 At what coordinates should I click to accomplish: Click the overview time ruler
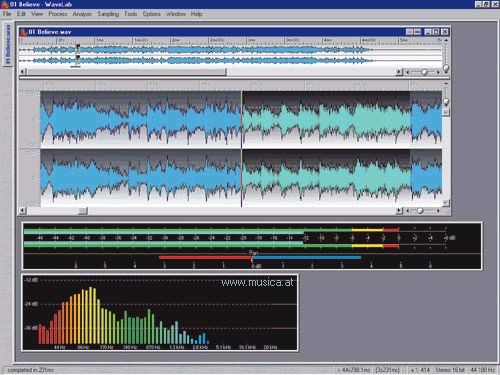231,40
